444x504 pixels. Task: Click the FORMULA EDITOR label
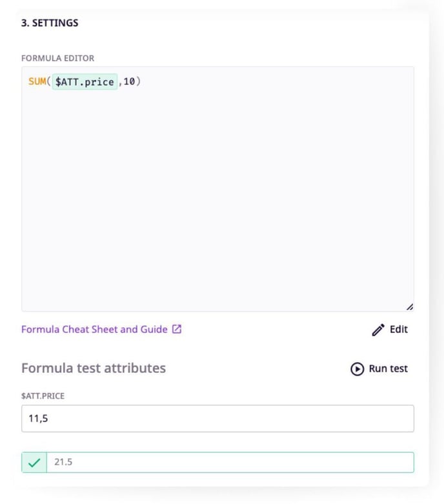pyautogui.click(x=57, y=58)
